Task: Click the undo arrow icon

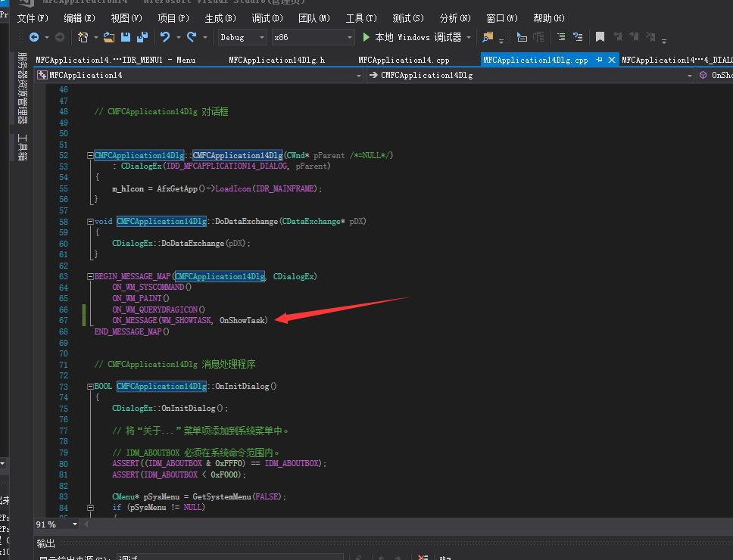Action: point(165,37)
